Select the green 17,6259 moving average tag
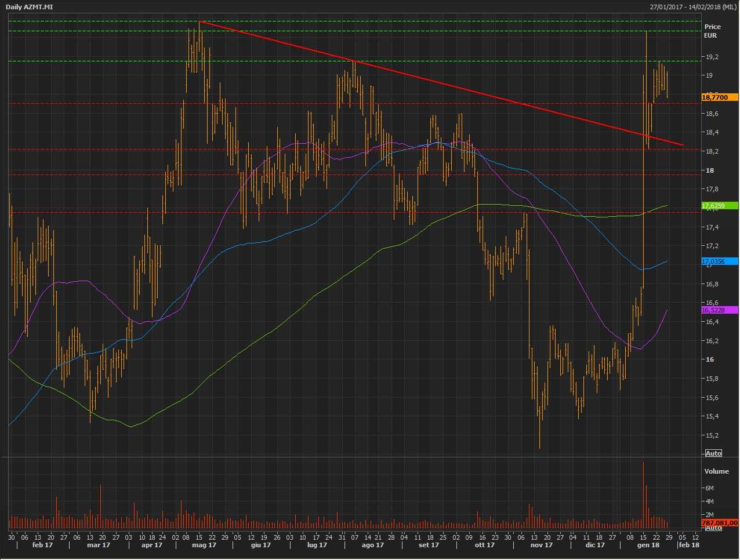Viewport: 740px width, 560px height. pos(719,206)
